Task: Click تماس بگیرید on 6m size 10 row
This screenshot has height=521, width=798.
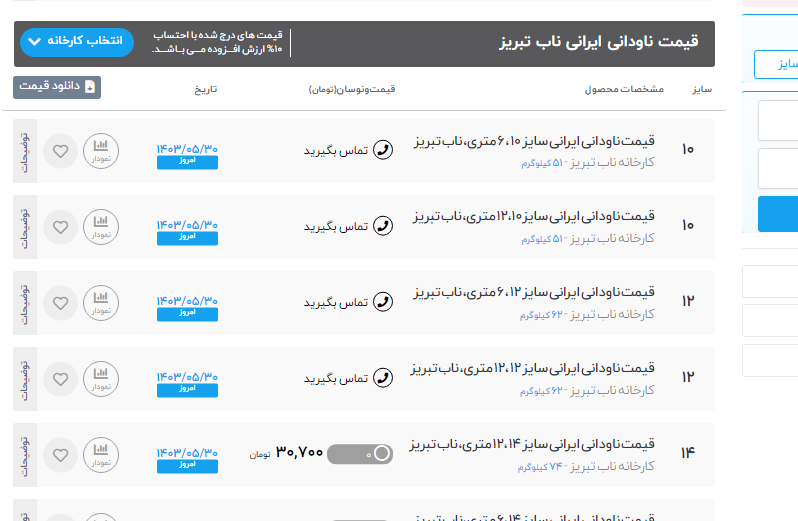Action: tap(335, 151)
